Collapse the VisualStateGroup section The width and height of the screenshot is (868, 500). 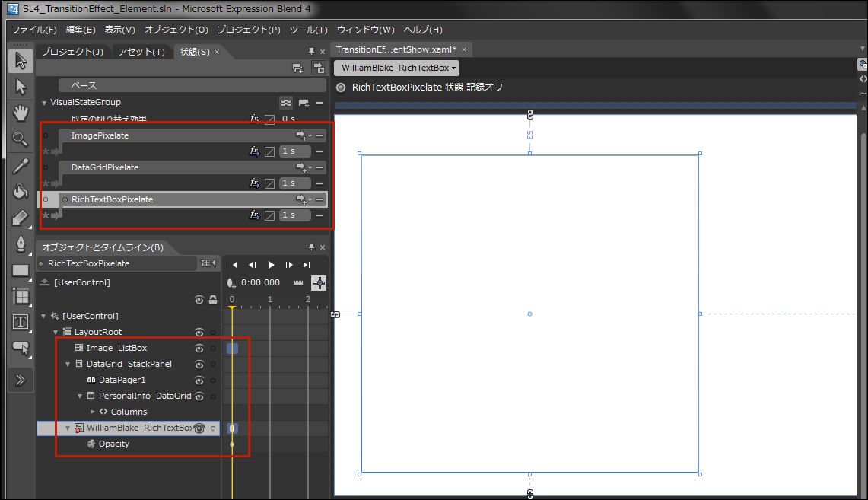(x=44, y=103)
